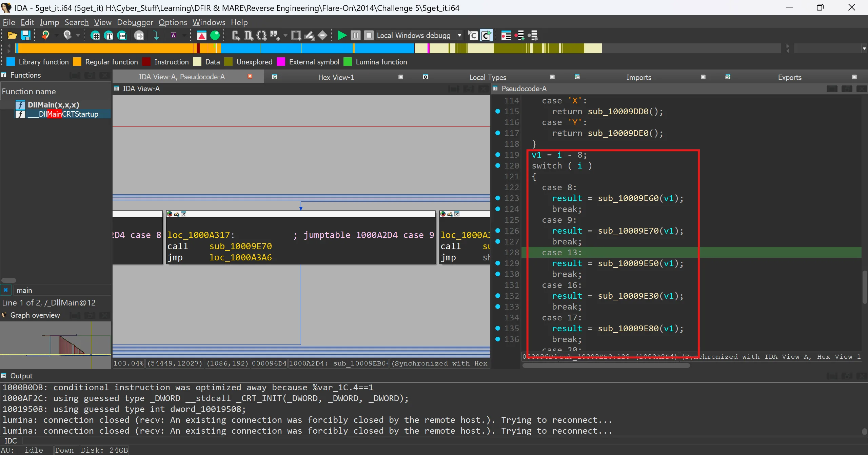Pause the debugged process

pos(355,35)
